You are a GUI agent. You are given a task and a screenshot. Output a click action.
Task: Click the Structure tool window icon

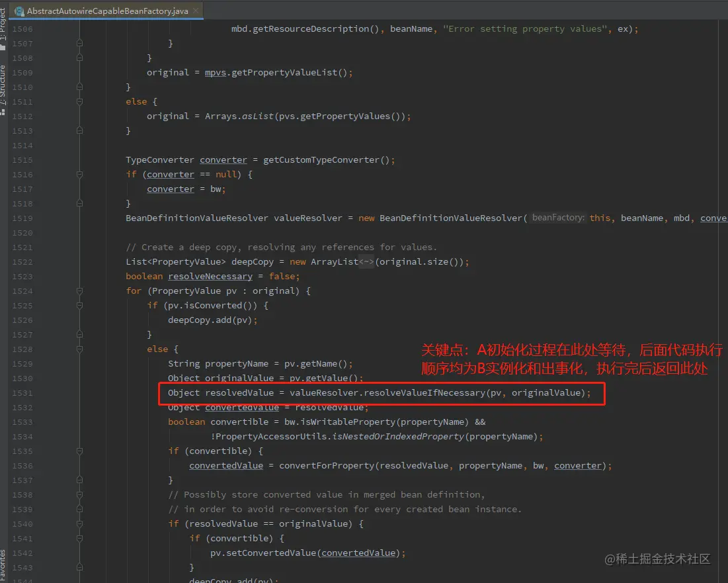tap(3, 112)
